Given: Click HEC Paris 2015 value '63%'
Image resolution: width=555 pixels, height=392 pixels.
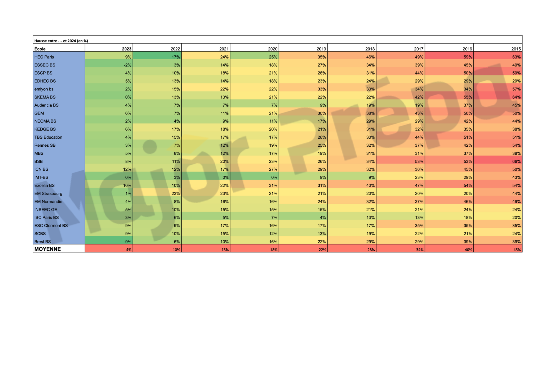Looking at the screenshot, I should click(516, 57).
